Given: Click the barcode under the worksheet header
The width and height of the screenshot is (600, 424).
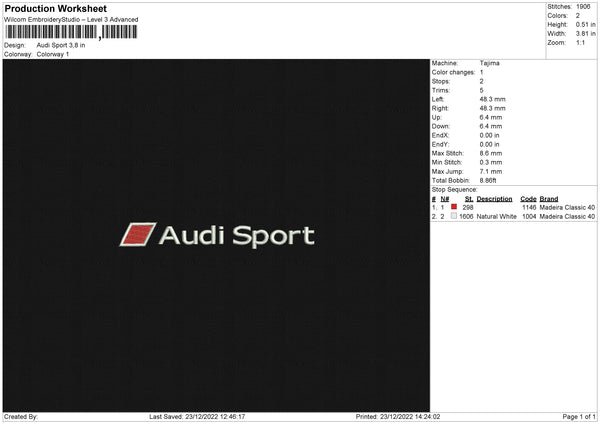Looking at the screenshot, I should click(x=71, y=32).
